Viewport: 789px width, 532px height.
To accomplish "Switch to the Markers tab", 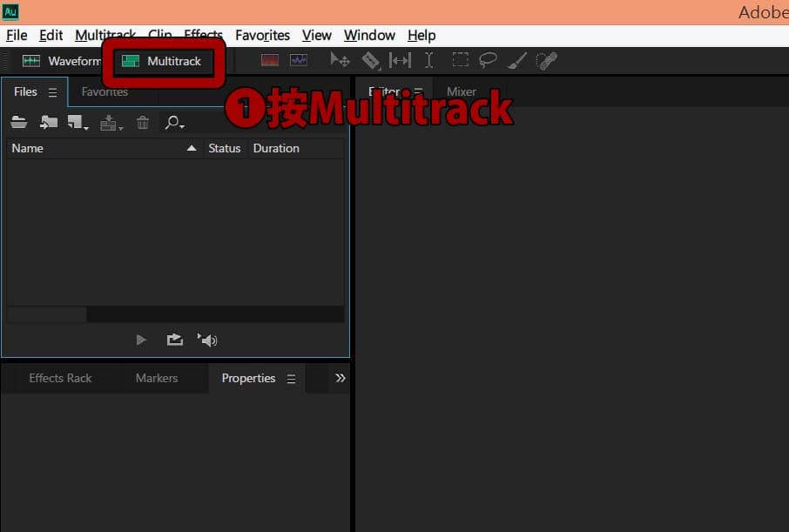I will coord(157,378).
